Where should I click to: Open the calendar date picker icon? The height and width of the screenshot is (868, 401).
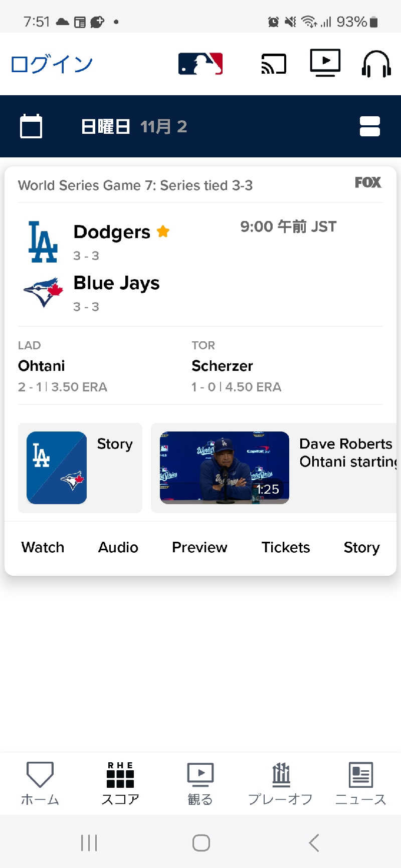(x=31, y=126)
